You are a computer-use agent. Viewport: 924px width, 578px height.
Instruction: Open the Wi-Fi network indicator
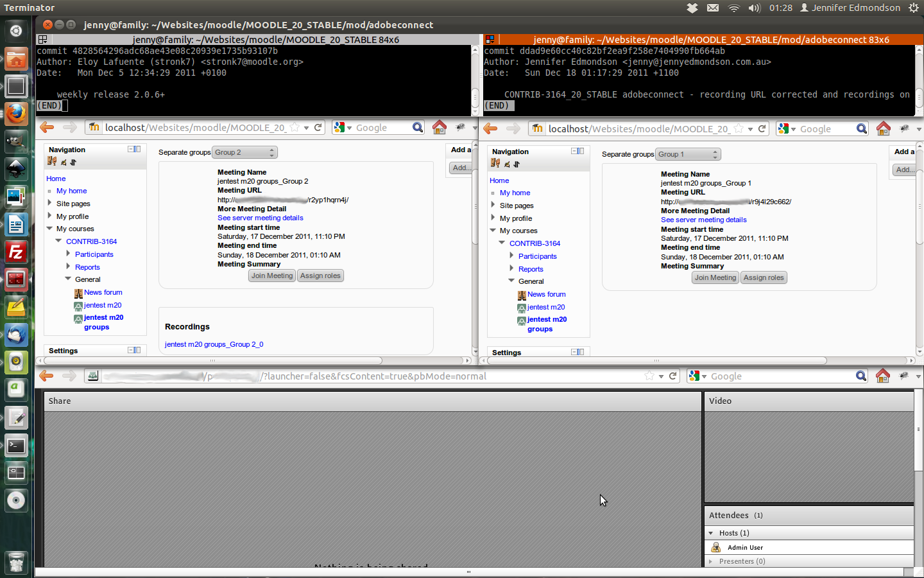[x=733, y=8]
